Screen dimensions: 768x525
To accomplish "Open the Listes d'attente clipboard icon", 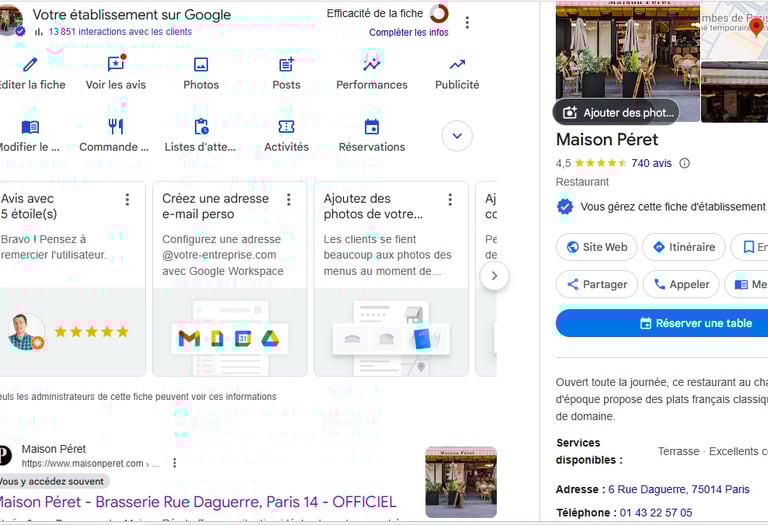I will coord(201,127).
